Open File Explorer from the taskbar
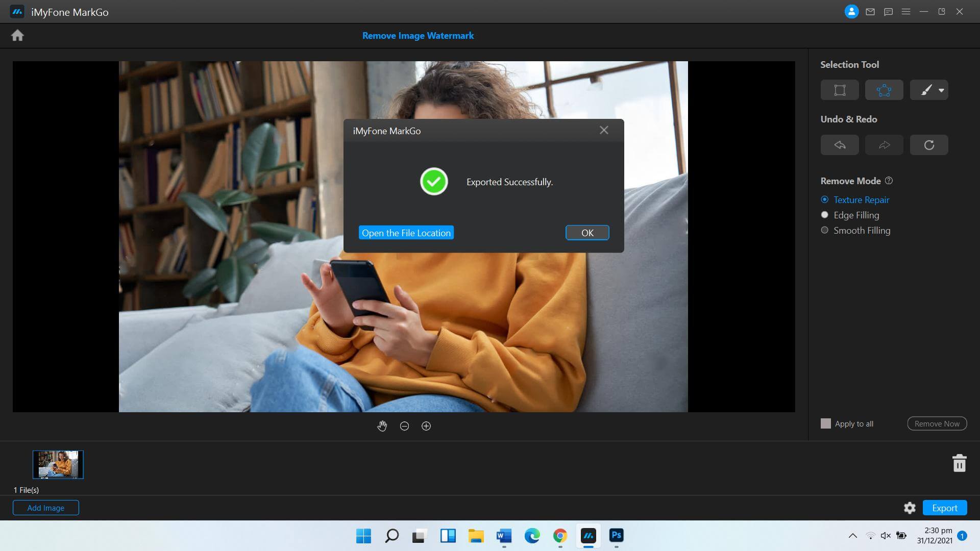The height and width of the screenshot is (551, 980). (x=476, y=536)
